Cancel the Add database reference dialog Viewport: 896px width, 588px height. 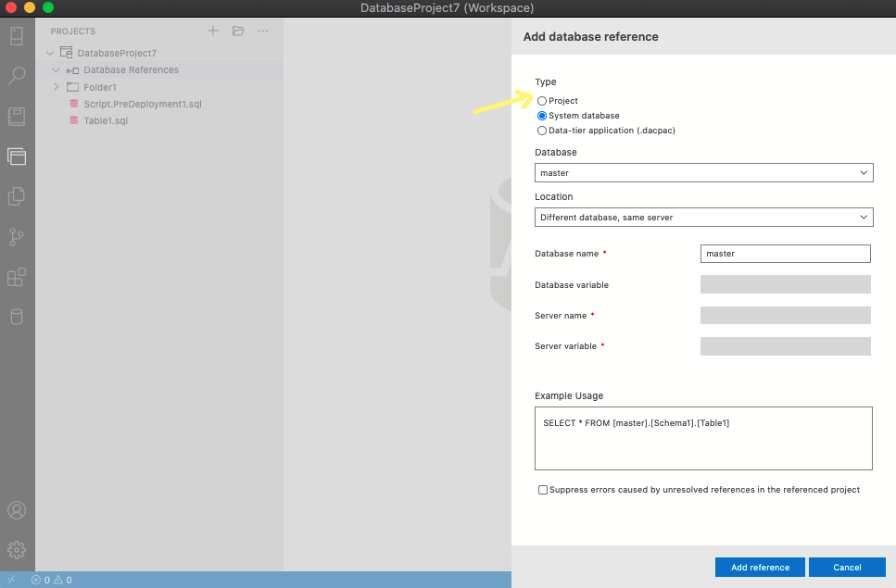pyautogui.click(x=846, y=567)
